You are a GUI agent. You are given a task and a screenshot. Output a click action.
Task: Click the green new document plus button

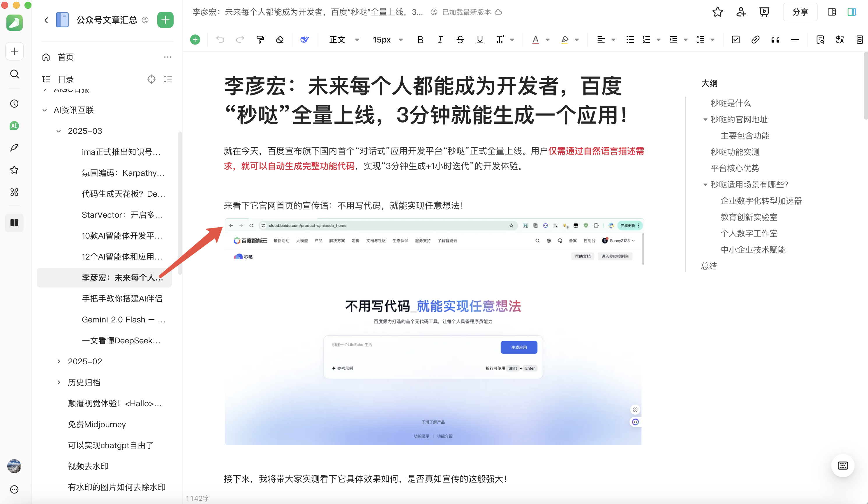[165, 19]
